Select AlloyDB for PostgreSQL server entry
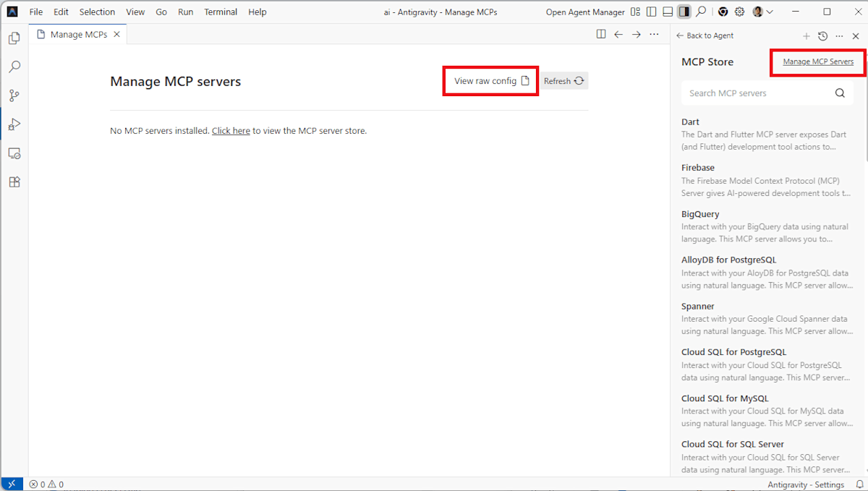Viewport: 868px width, 491px height. pyautogui.click(x=767, y=272)
